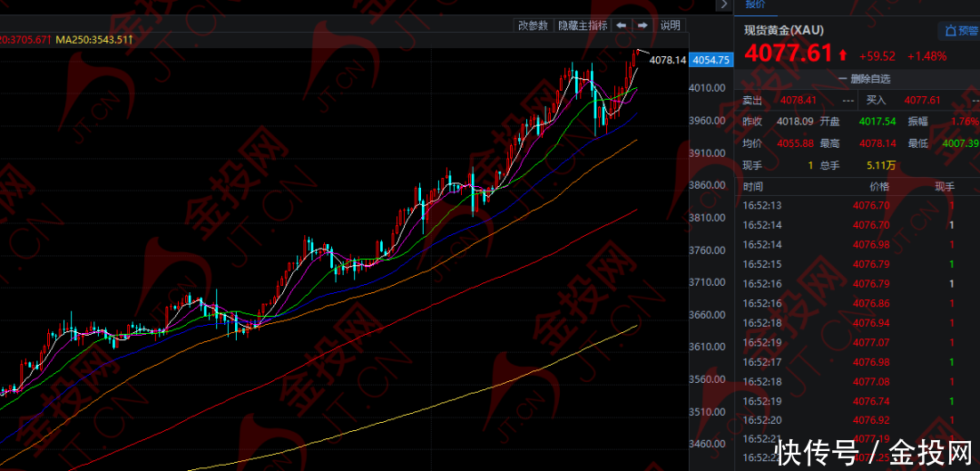This screenshot has width=980, height=471.
Task: Click the 卖出 sell price 4078.41
Action: 799,100
